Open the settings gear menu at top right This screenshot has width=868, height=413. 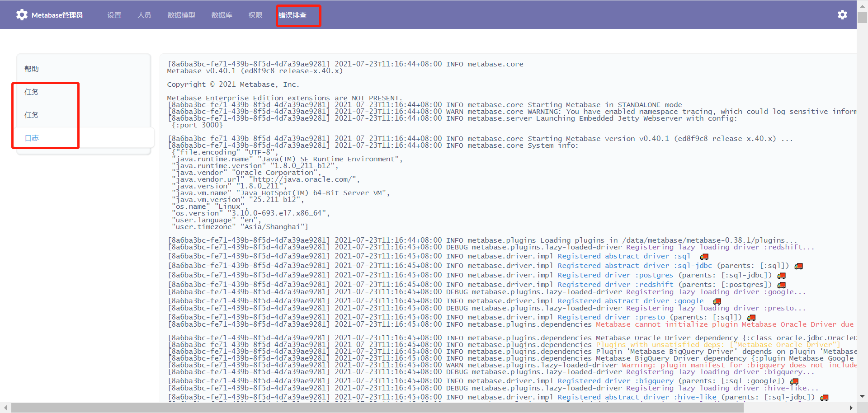coord(842,15)
